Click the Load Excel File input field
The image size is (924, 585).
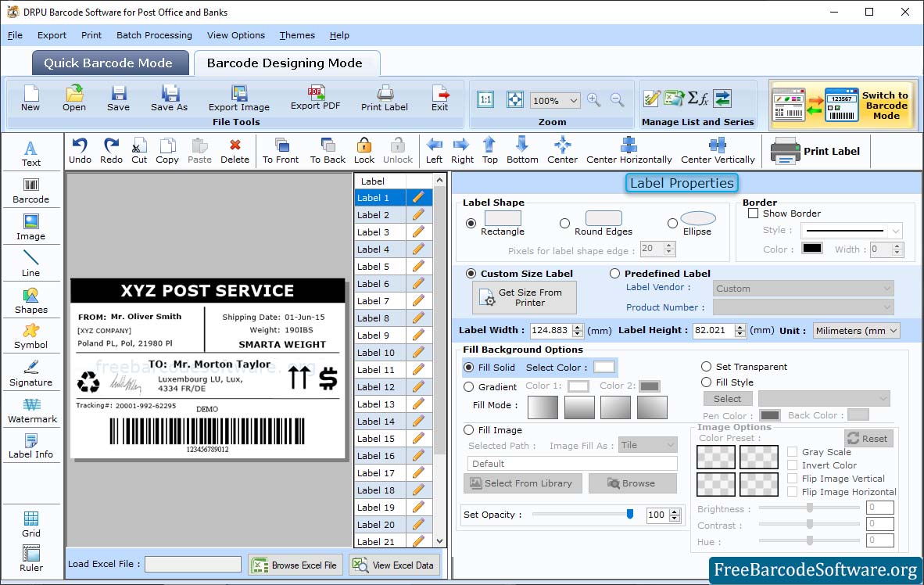pyautogui.click(x=193, y=565)
